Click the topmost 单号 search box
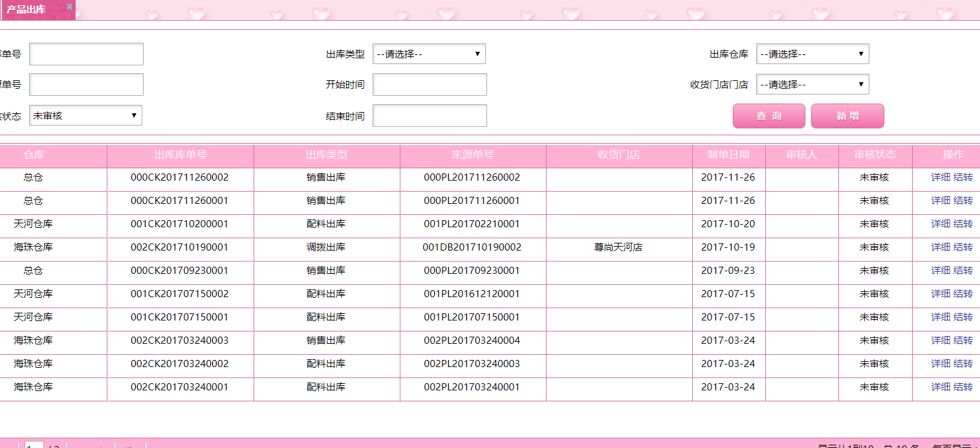This screenshot has width=980, height=448. click(86, 54)
